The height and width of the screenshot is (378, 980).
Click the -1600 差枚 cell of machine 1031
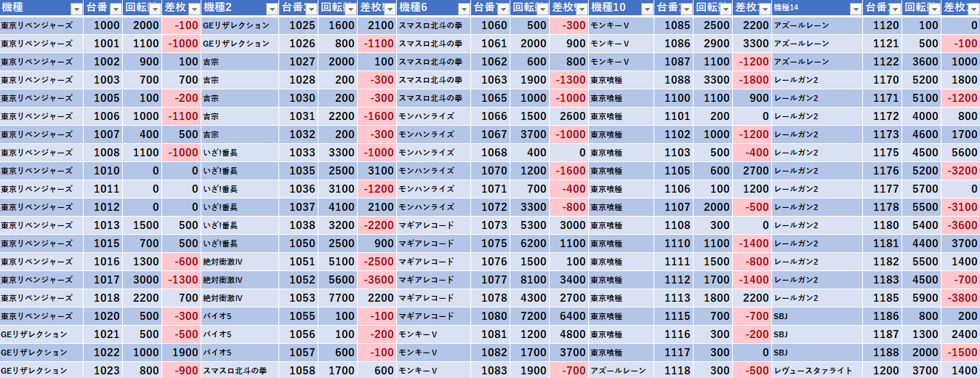click(x=377, y=116)
